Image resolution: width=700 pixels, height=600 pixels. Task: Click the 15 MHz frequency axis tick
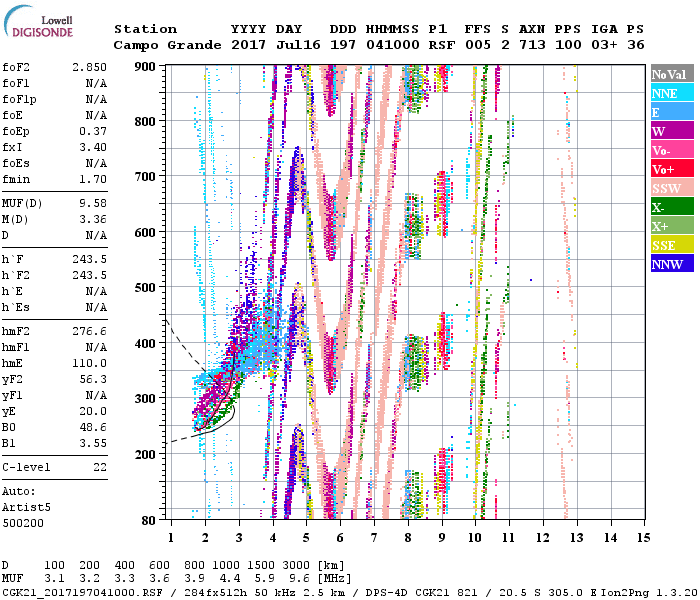click(x=643, y=538)
